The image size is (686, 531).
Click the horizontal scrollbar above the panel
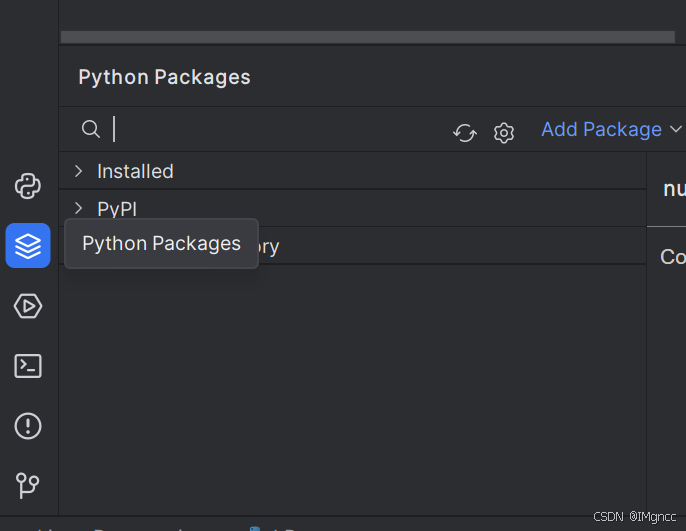click(367, 37)
